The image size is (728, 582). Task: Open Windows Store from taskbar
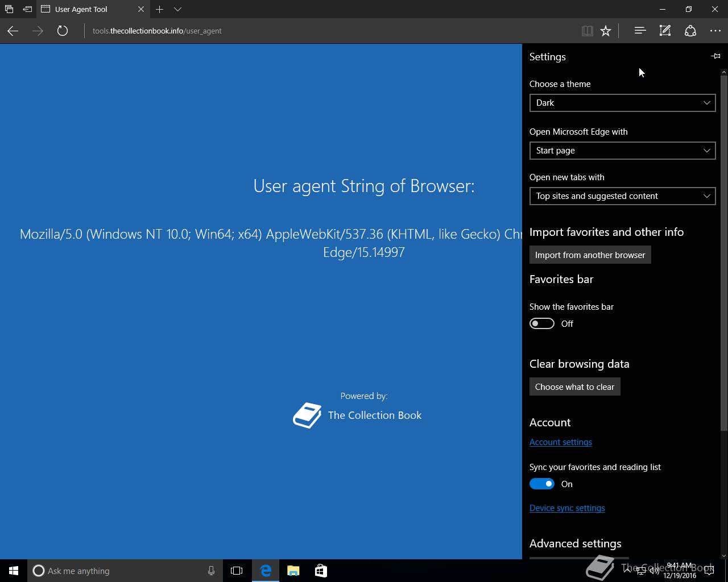point(321,571)
